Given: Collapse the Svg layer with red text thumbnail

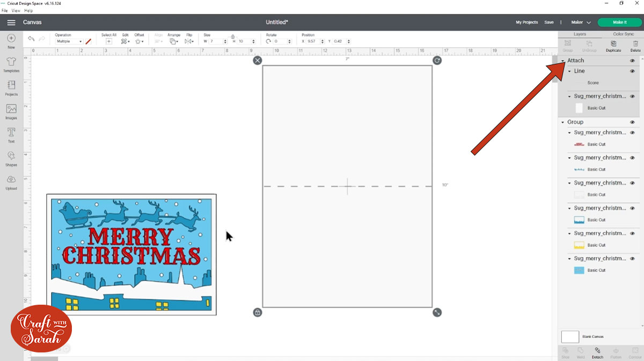Looking at the screenshot, I should point(569,132).
